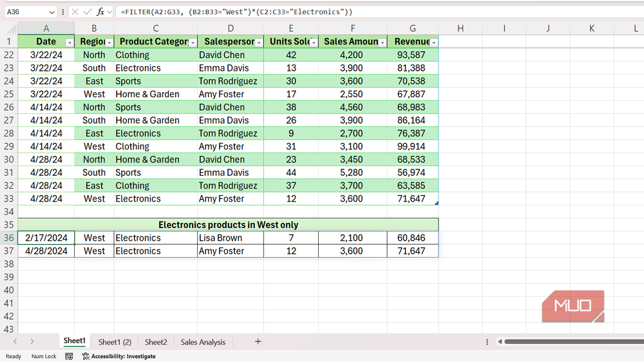The width and height of the screenshot is (644, 362).
Task: Click the Date header cell
Action: 46,41
